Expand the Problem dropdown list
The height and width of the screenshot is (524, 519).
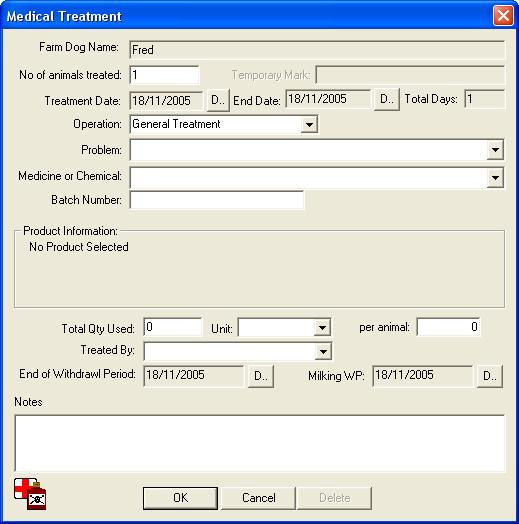(x=495, y=150)
